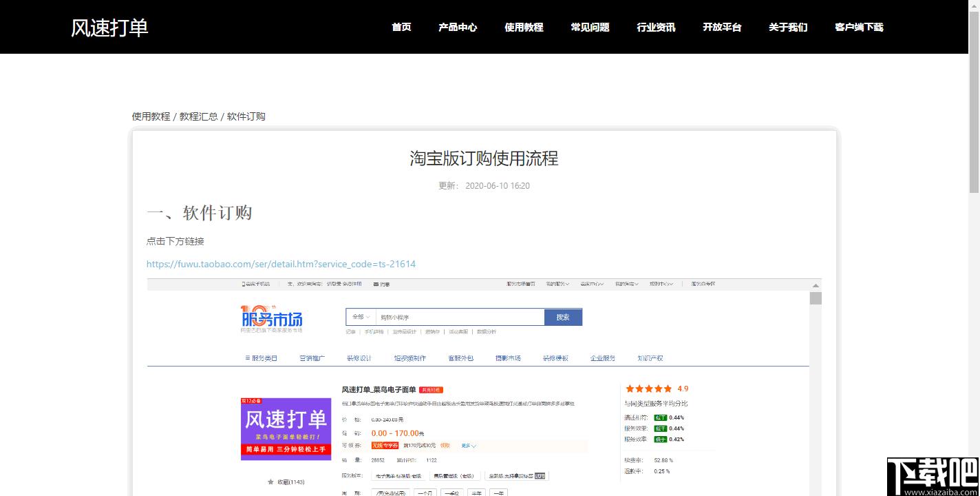Click product title 风速打单_菜鸟电子面单
This screenshot has height=496, width=980.
tap(379, 390)
